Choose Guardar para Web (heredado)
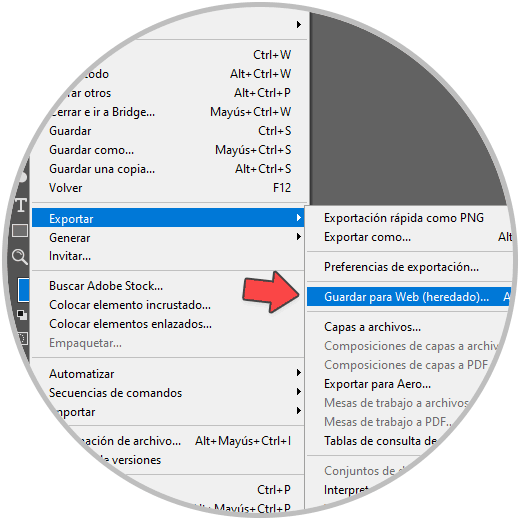This screenshot has height=520, width=520. click(409, 297)
